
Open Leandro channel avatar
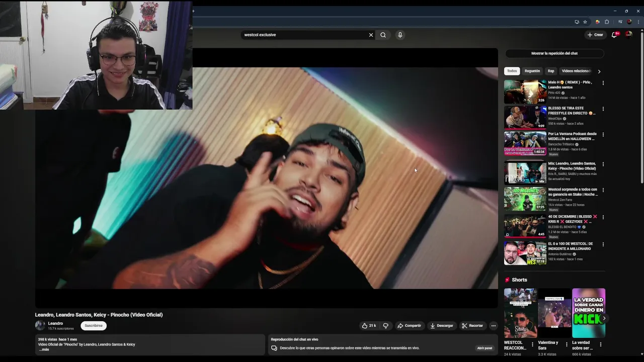[x=40, y=326]
